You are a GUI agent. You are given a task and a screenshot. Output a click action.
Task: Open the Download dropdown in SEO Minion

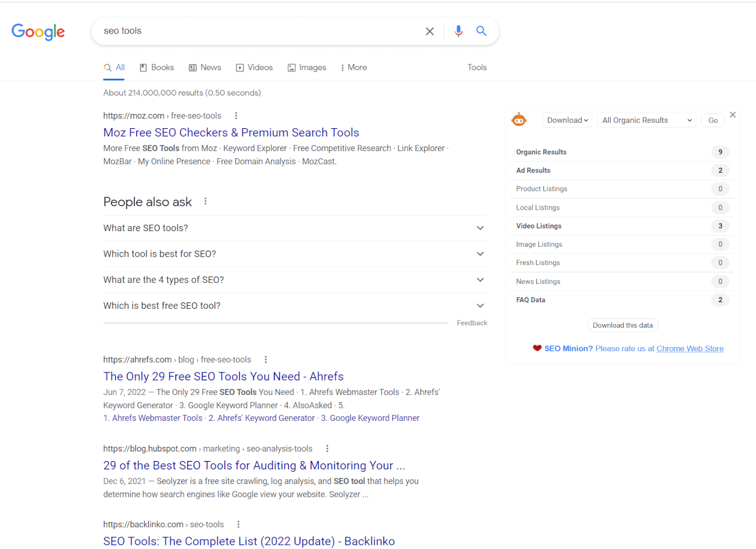pos(567,120)
